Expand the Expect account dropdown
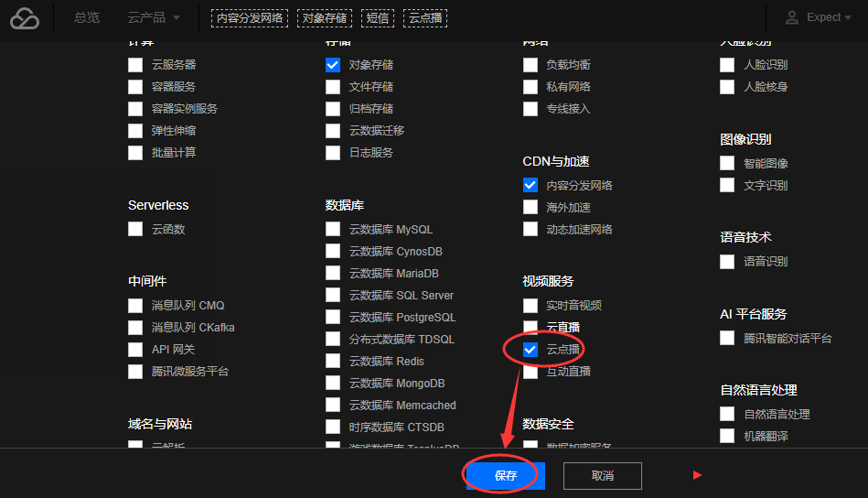 point(829,17)
